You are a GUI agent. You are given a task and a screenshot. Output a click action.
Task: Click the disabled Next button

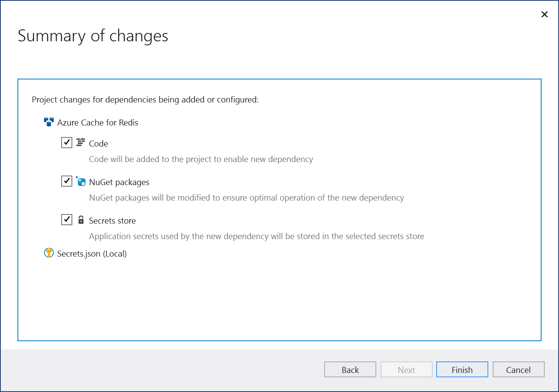coord(406,369)
